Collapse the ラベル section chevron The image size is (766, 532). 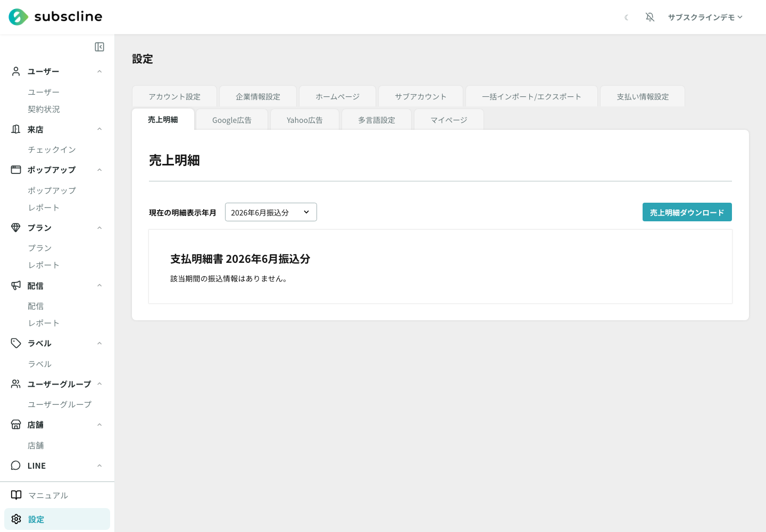tap(99, 343)
